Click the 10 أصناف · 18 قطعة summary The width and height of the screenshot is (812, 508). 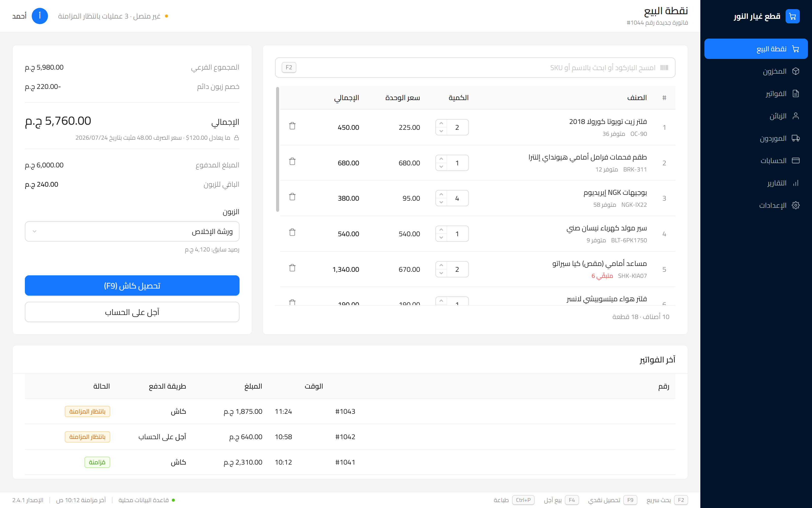pos(640,317)
